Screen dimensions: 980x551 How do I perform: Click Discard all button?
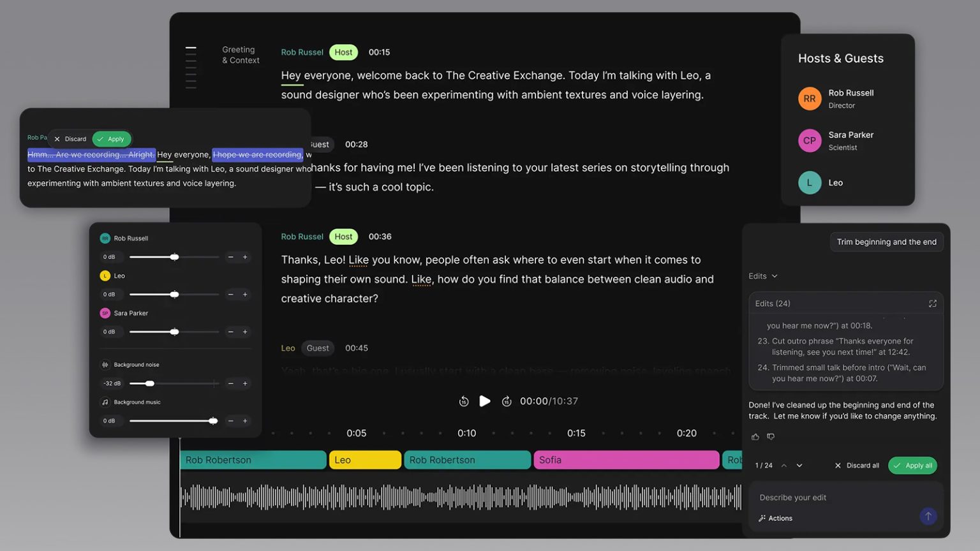(856, 466)
